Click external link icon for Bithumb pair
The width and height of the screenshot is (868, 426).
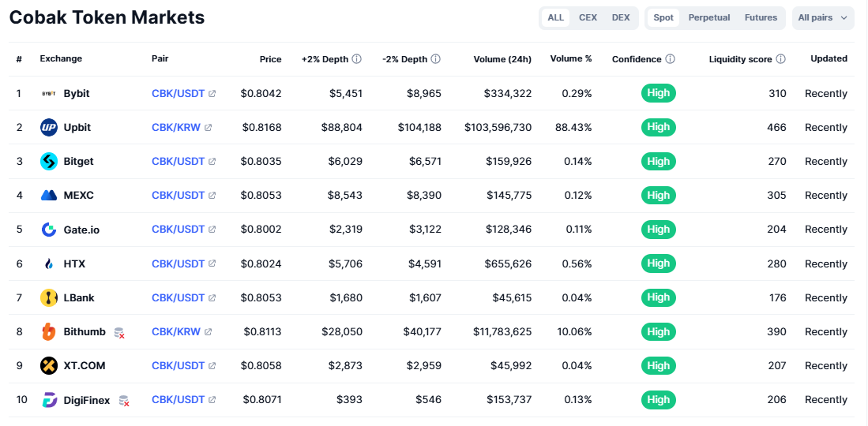pos(209,332)
